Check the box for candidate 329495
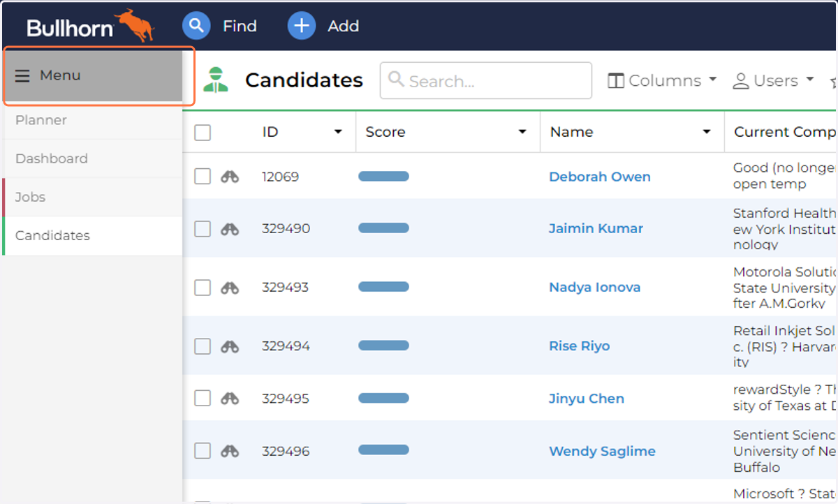 (x=203, y=398)
